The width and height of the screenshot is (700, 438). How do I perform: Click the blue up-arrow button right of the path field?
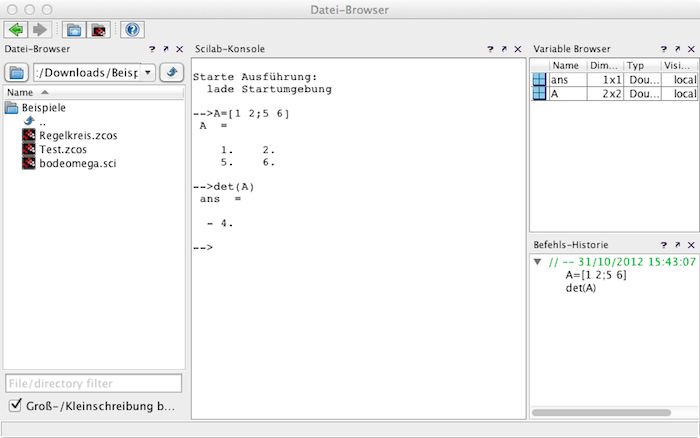(172, 72)
